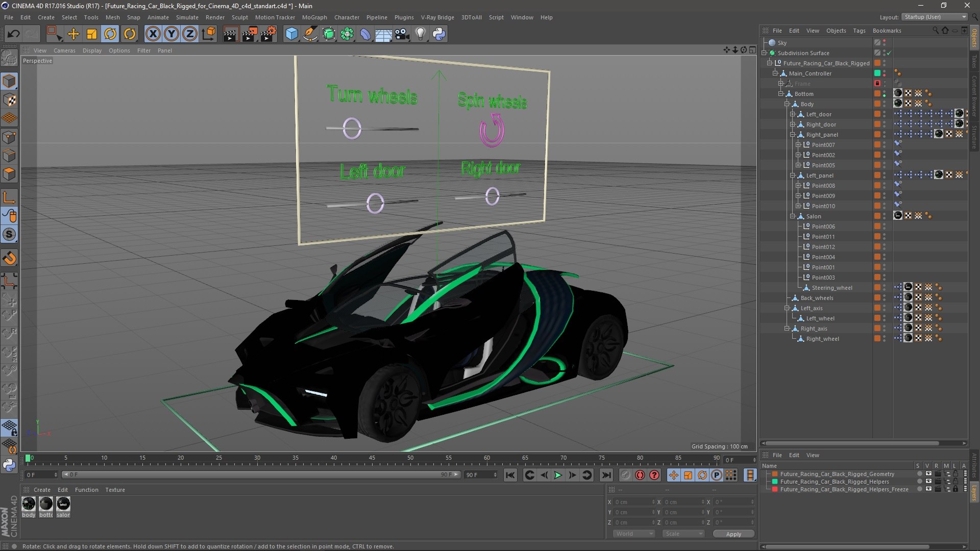Toggle Y axis lock

pos(171,34)
